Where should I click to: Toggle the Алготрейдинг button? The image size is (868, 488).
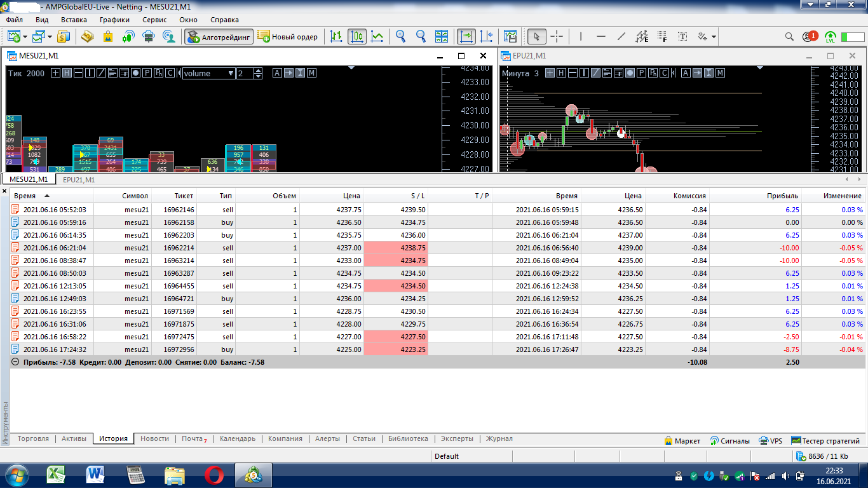219,37
